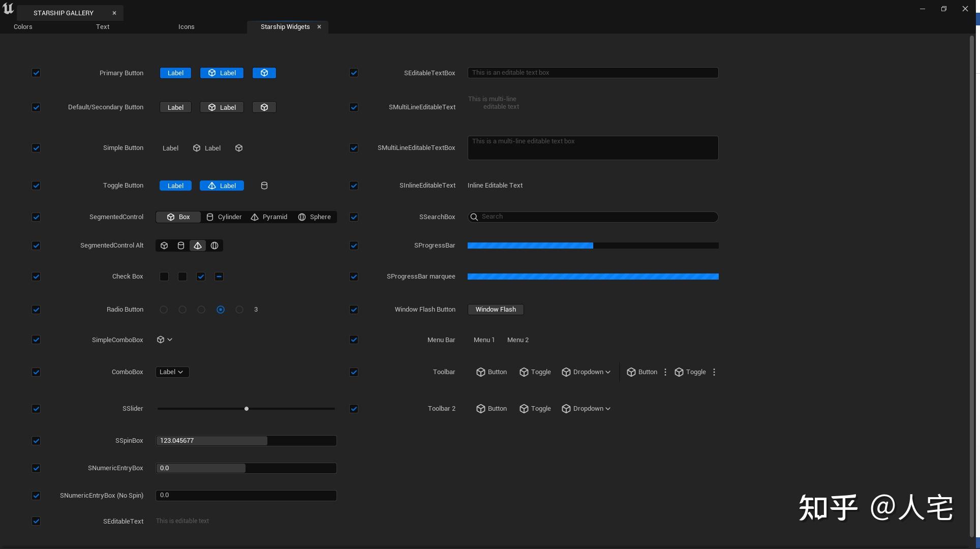Click the magnifier icon in SSearchBox
The image size is (980, 549).
pos(474,217)
